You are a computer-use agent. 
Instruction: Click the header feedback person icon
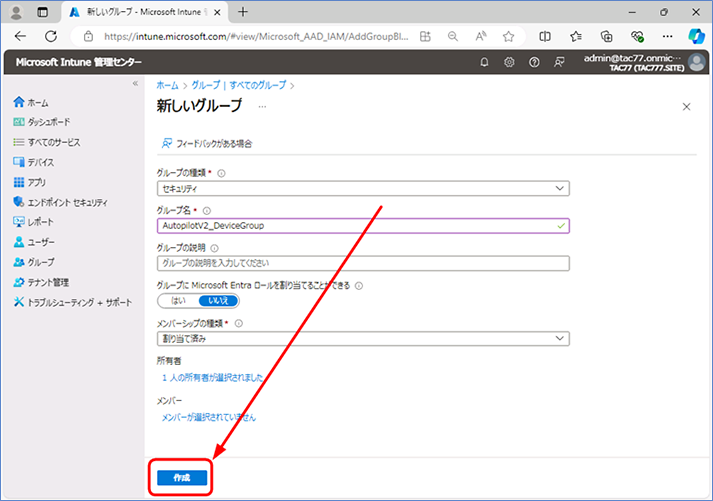[559, 62]
